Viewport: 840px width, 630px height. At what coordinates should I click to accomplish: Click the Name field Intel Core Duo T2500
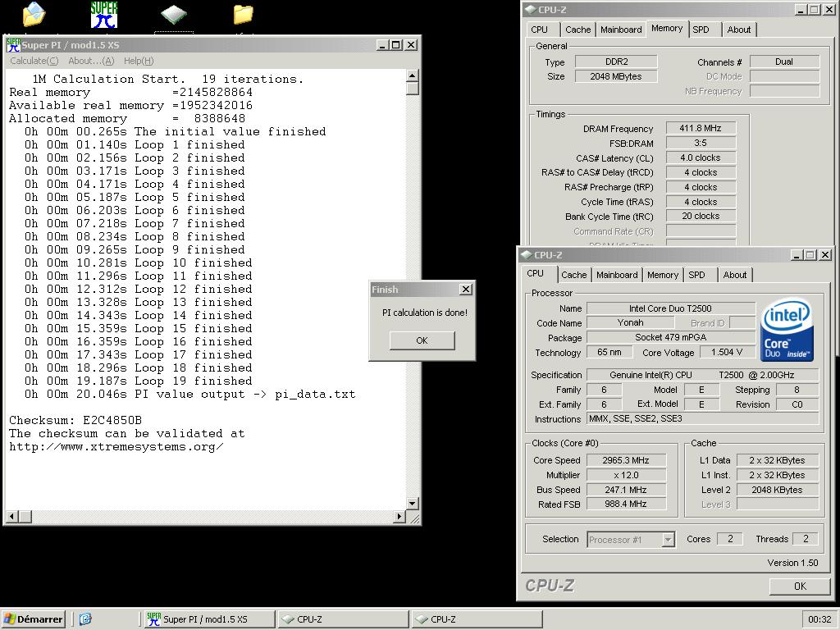pyautogui.click(x=671, y=308)
